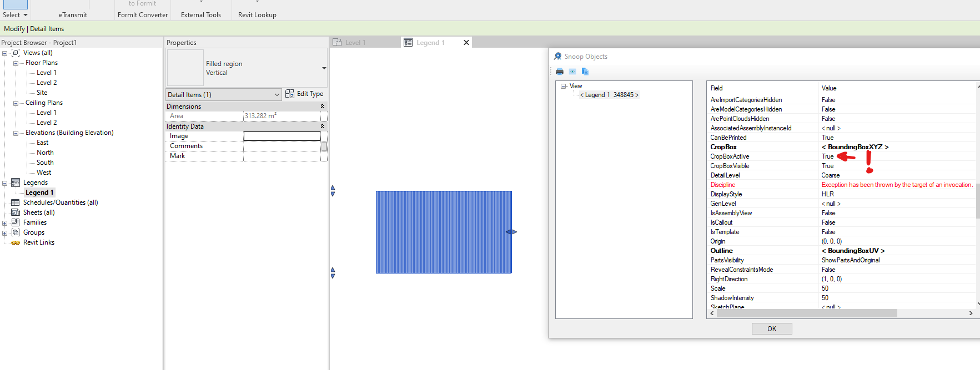This screenshot has width=980, height=370.
Task: Click the horizontal scrollbar in Snoop Objects list
Action: pos(807,313)
